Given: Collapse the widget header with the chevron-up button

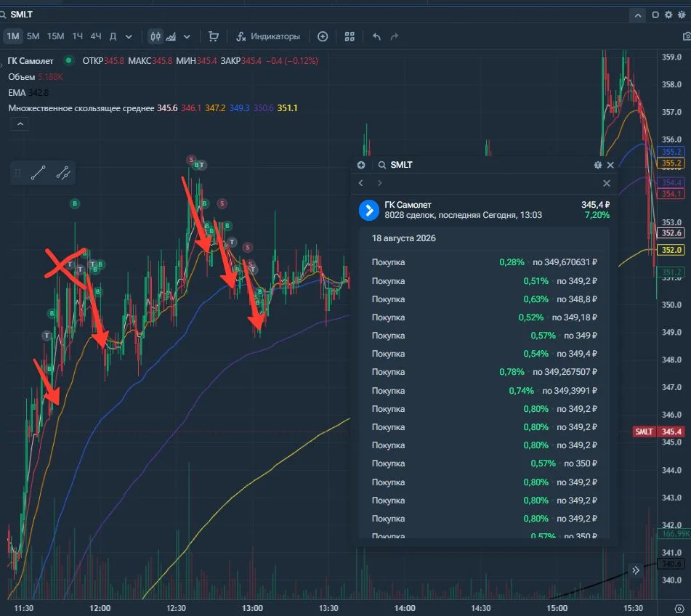Looking at the screenshot, I should pos(637,15).
